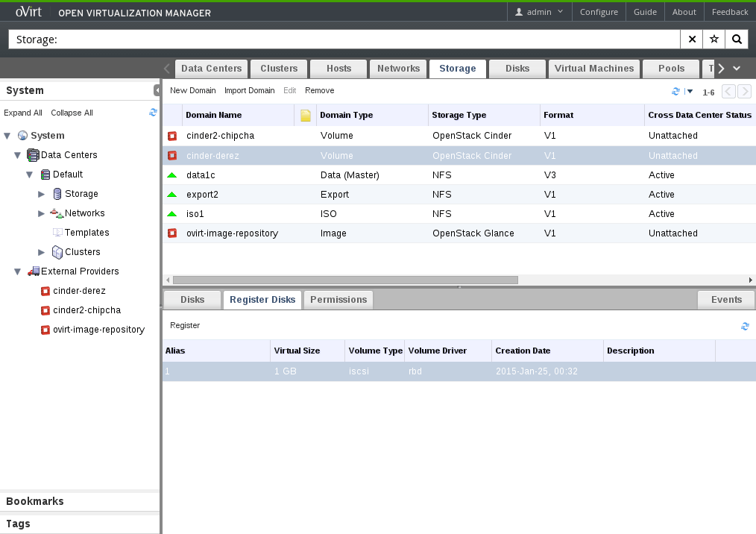Click Import Domain action
The height and width of the screenshot is (534, 756).
click(249, 90)
